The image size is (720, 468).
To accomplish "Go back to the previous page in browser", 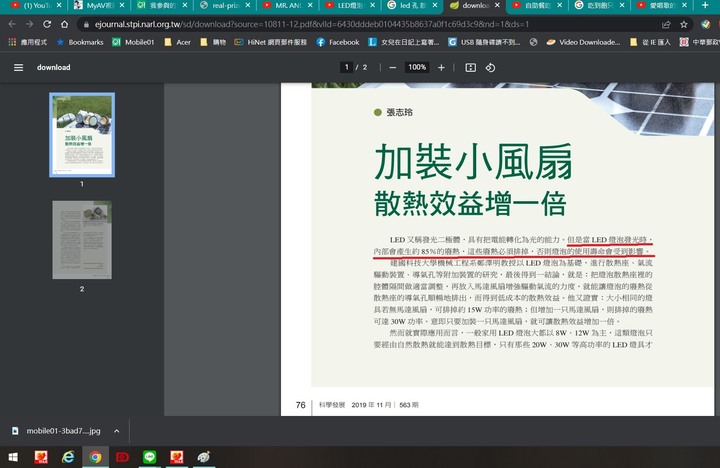I will pyautogui.click(x=12, y=24).
